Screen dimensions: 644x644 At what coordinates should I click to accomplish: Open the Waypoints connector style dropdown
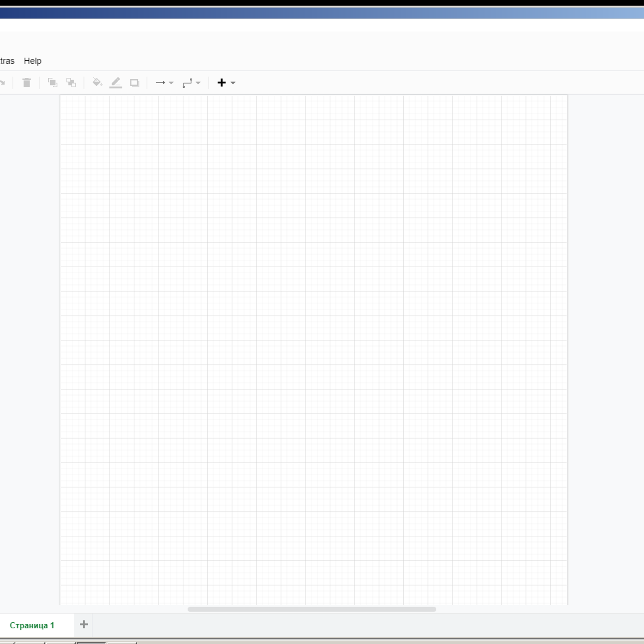click(191, 83)
